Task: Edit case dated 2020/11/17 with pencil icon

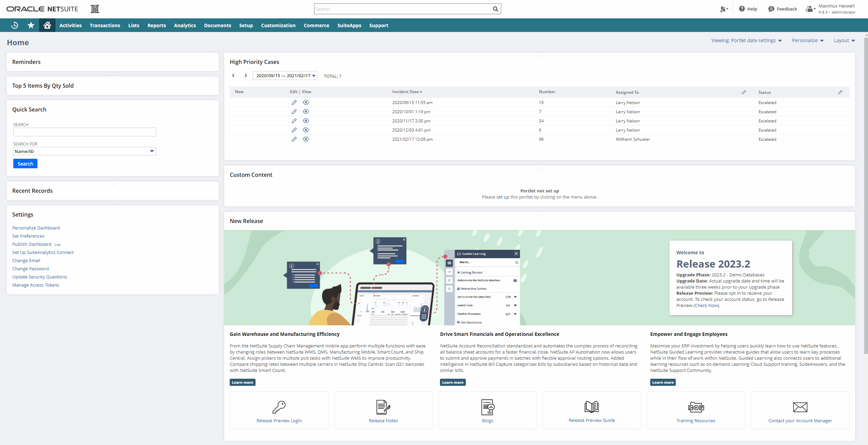Action: 294,121
